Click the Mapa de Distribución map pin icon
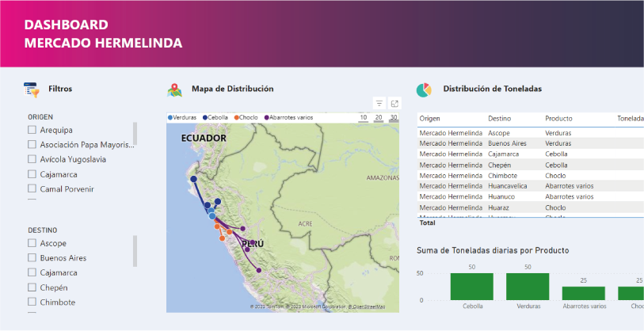The width and height of the screenshot is (644, 331). tap(174, 89)
